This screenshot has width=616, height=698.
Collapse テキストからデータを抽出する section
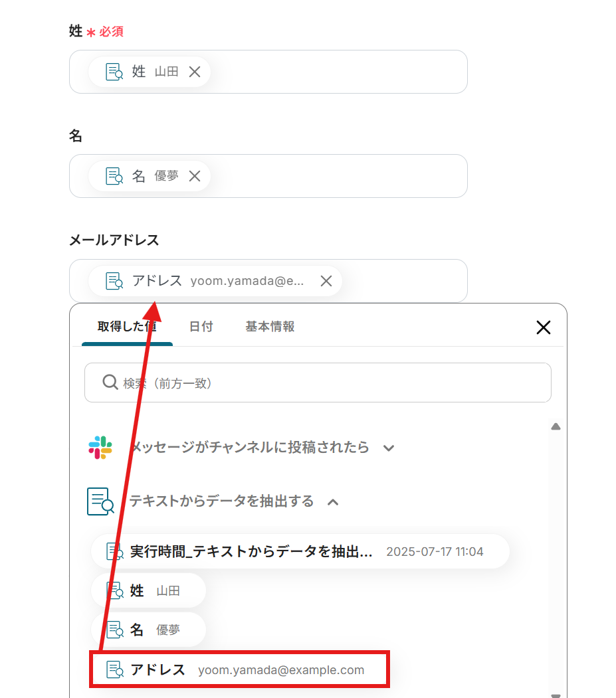coord(333,502)
